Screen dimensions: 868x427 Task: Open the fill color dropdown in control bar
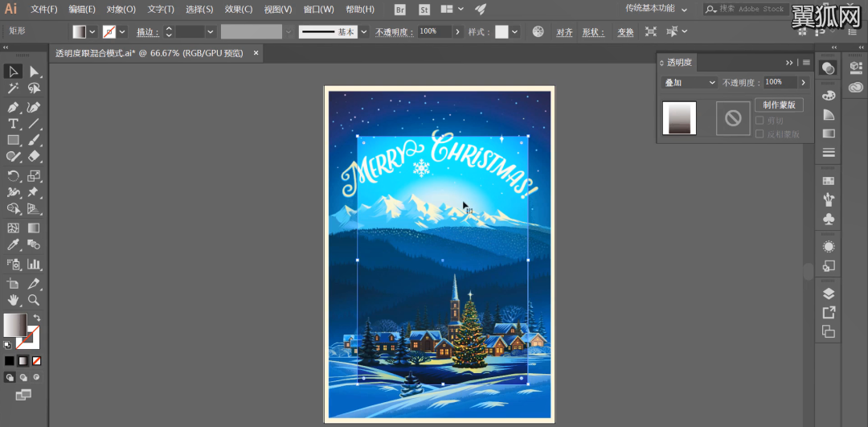tap(92, 32)
